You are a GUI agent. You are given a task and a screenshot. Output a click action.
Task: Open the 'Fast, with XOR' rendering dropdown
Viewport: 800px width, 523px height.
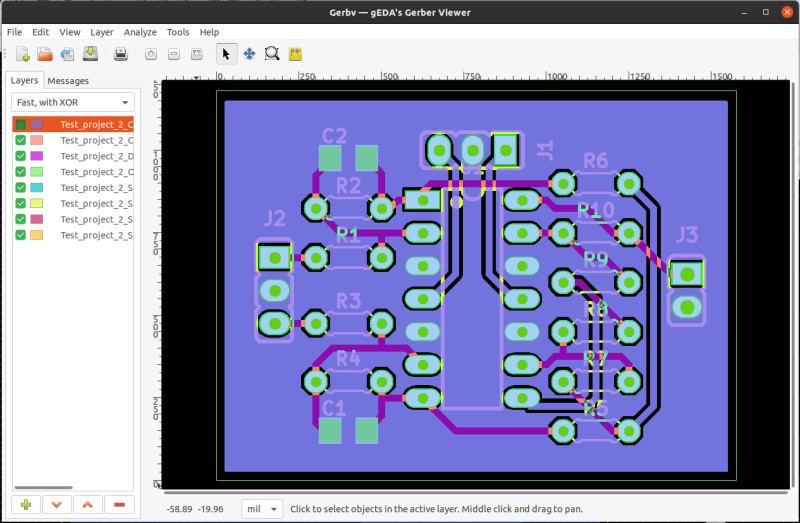tap(73, 103)
